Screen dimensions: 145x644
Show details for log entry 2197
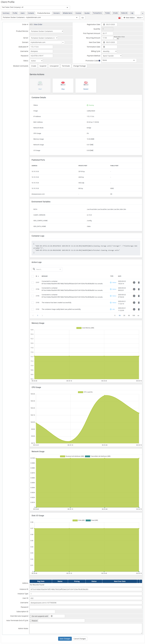click(134, 282)
